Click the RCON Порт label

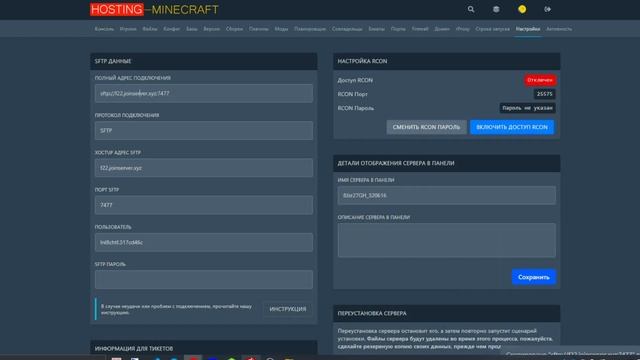[353, 94]
